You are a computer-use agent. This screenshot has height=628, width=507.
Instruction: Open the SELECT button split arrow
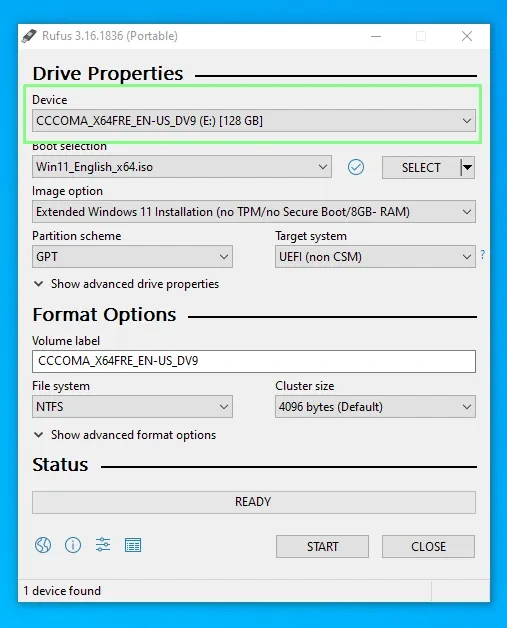tap(467, 167)
